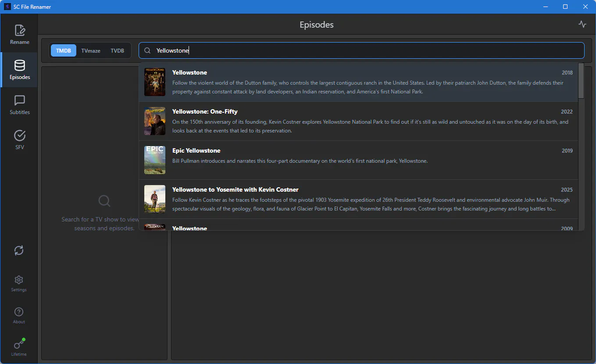Viewport: 596px width, 364px height.
Task: Switch data source to TMDB
Action: coord(64,50)
